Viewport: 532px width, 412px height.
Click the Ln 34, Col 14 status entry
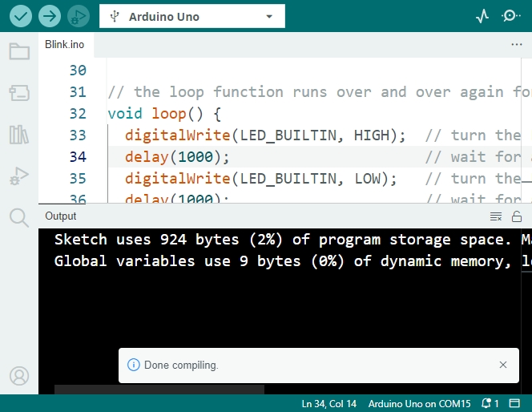click(328, 403)
